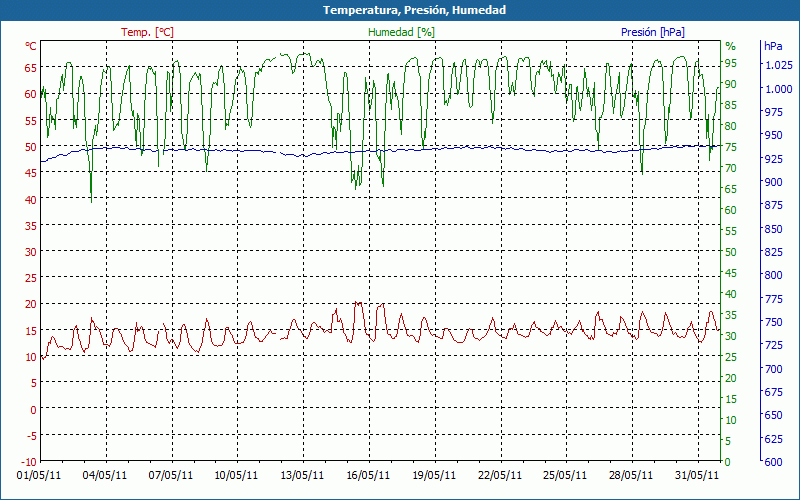Click the -10 value on the red temperature axis
This screenshot has height=500, width=800.
[x=30, y=462]
